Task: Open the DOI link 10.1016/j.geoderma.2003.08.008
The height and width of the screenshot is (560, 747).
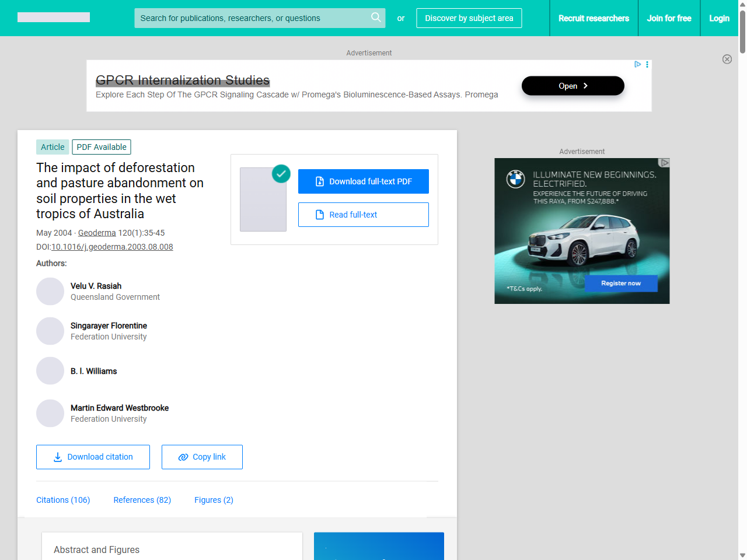Action: click(112, 247)
